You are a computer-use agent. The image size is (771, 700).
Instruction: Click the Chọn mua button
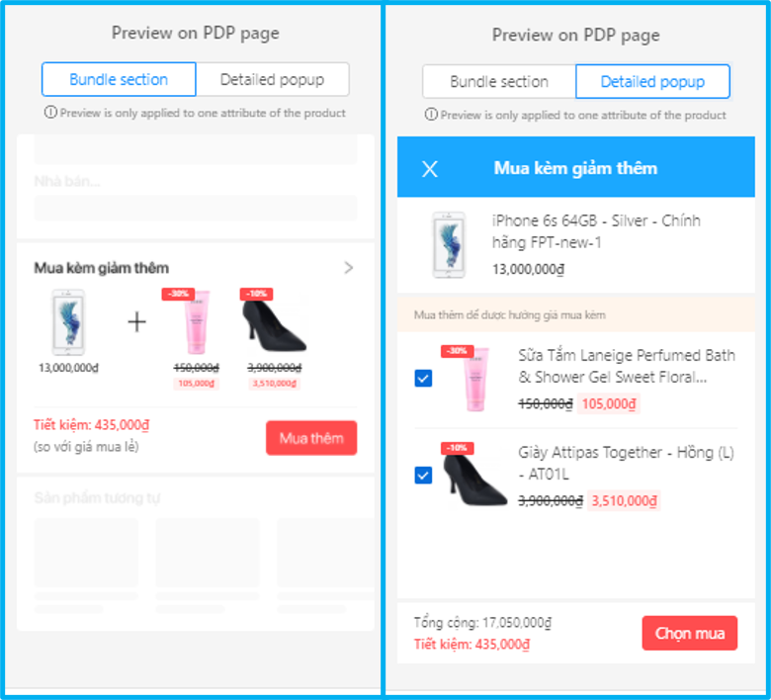click(x=689, y=633)
